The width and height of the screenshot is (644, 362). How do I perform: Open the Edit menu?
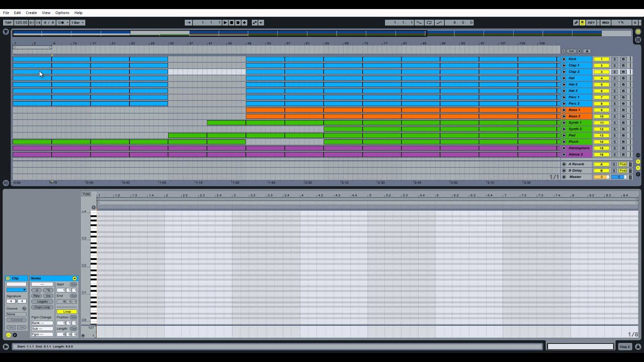point(17,13)
